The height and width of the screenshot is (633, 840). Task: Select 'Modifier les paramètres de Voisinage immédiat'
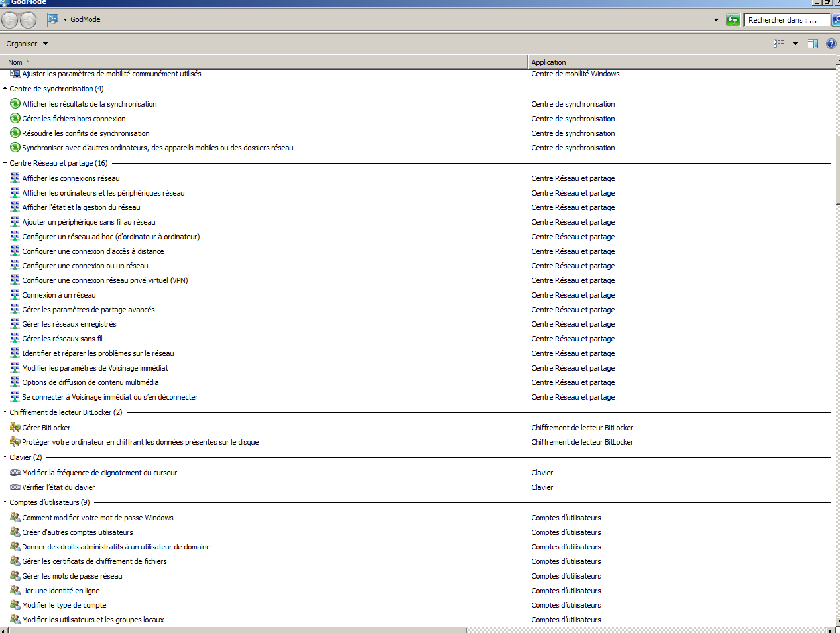tap(95, 368)
